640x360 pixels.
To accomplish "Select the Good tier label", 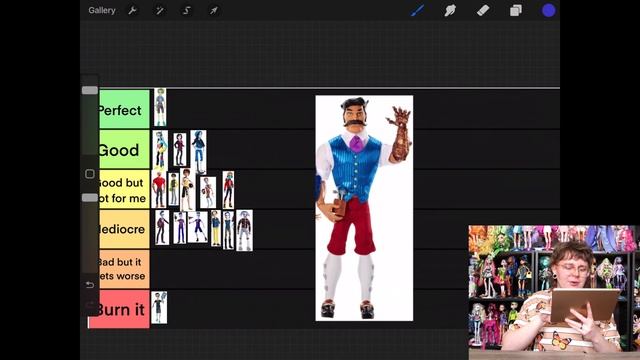I will coord(124,149).
